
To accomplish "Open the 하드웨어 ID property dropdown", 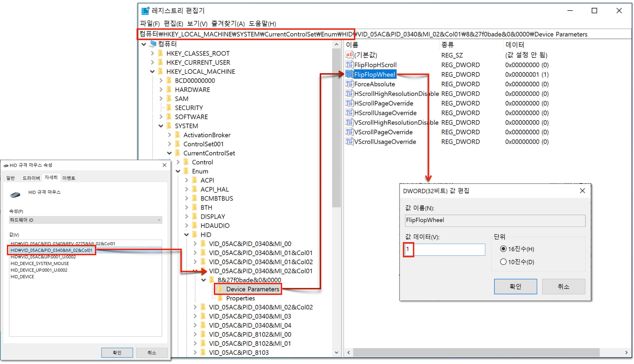I will point(85,220).
